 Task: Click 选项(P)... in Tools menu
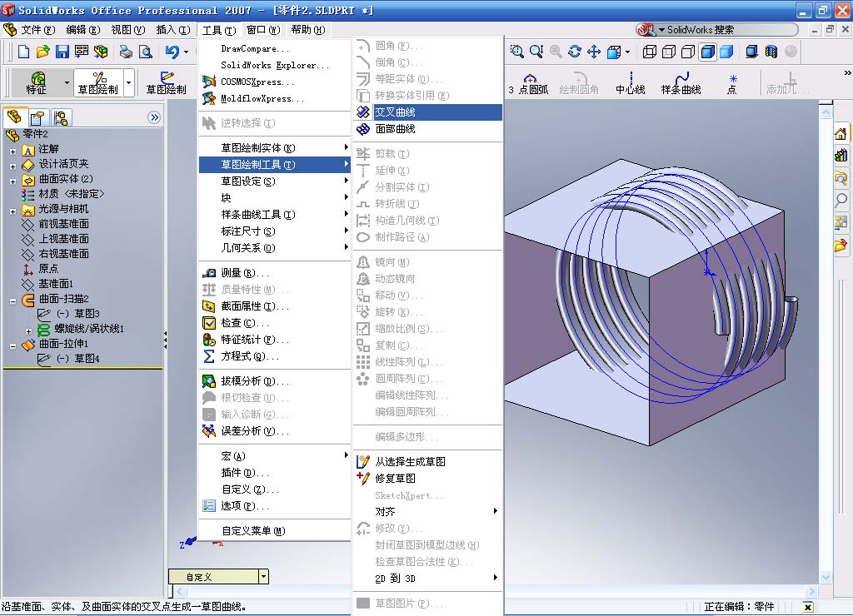275,506
